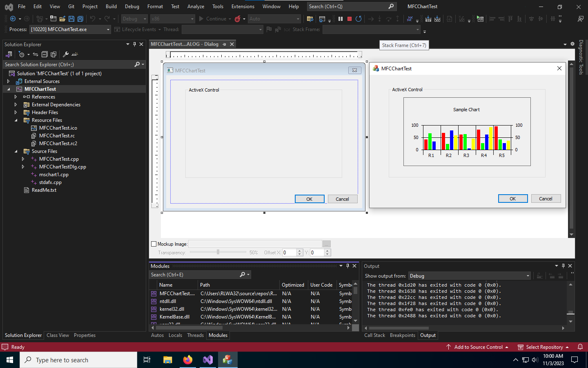
Task: Switch to the Breakpoints tab
Action: click(x=403, y=335)
